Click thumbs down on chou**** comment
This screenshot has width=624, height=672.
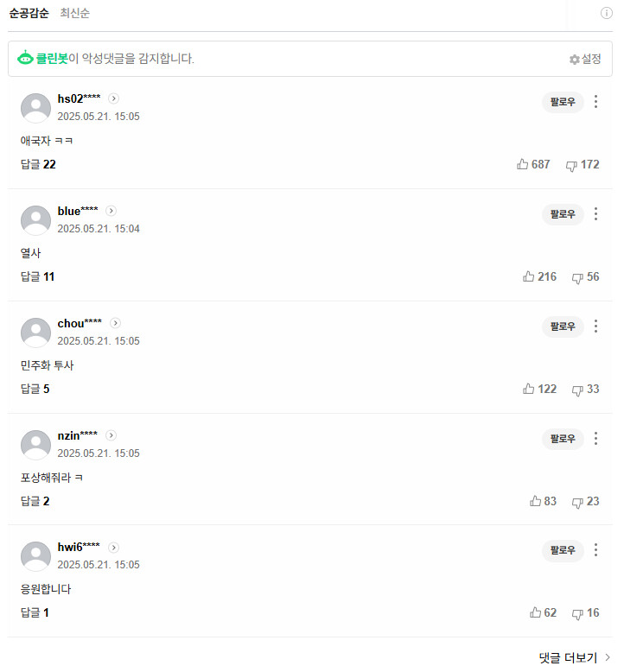pos(577,390)
